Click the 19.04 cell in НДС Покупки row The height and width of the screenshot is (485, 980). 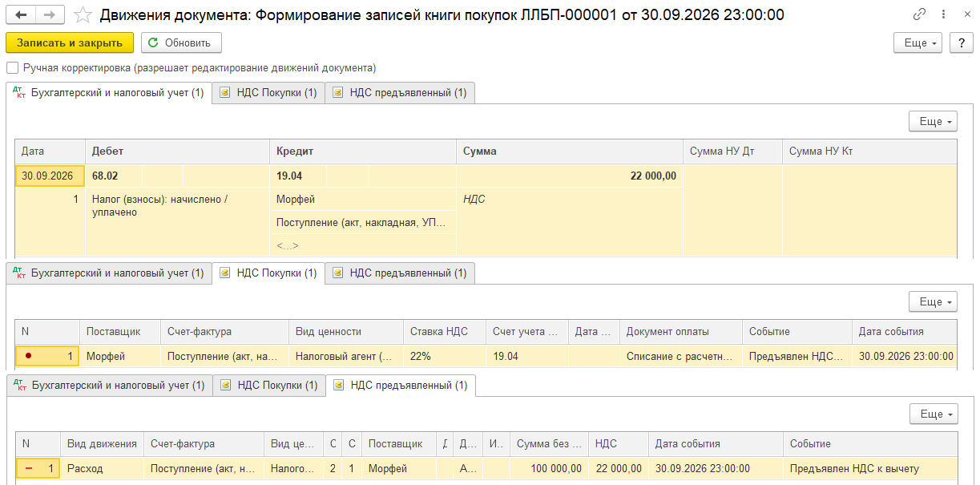tap(526, 356)
